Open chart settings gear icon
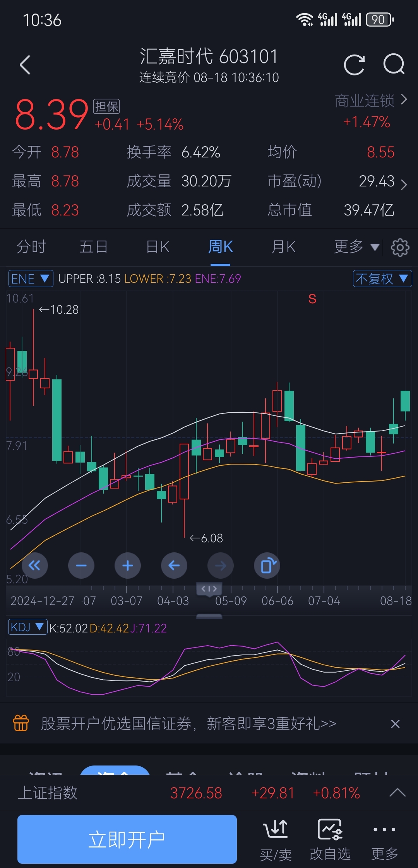The height and width of the screenshot is (868, 418). pos(400,247)
